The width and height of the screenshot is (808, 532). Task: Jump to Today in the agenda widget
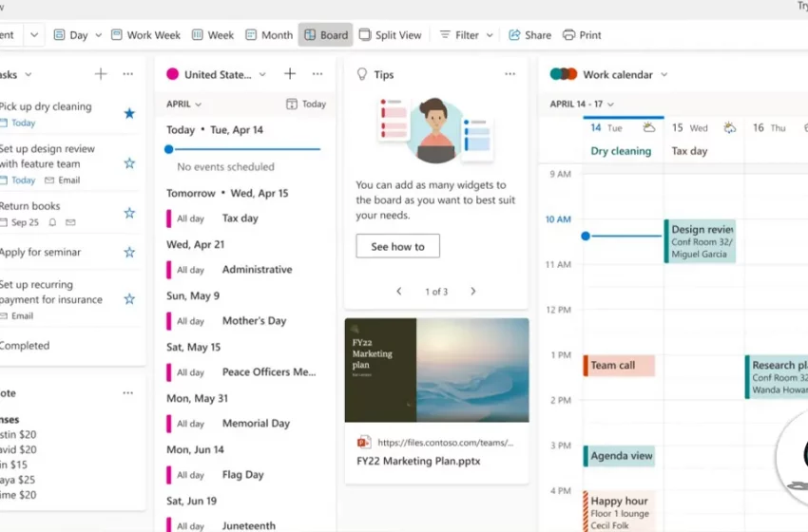pos(306,104)
